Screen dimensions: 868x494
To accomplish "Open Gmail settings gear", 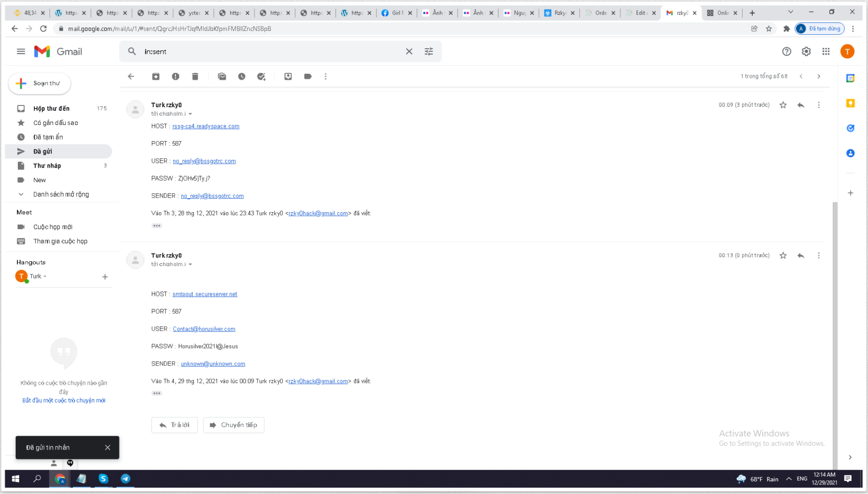I will [806, 52].
